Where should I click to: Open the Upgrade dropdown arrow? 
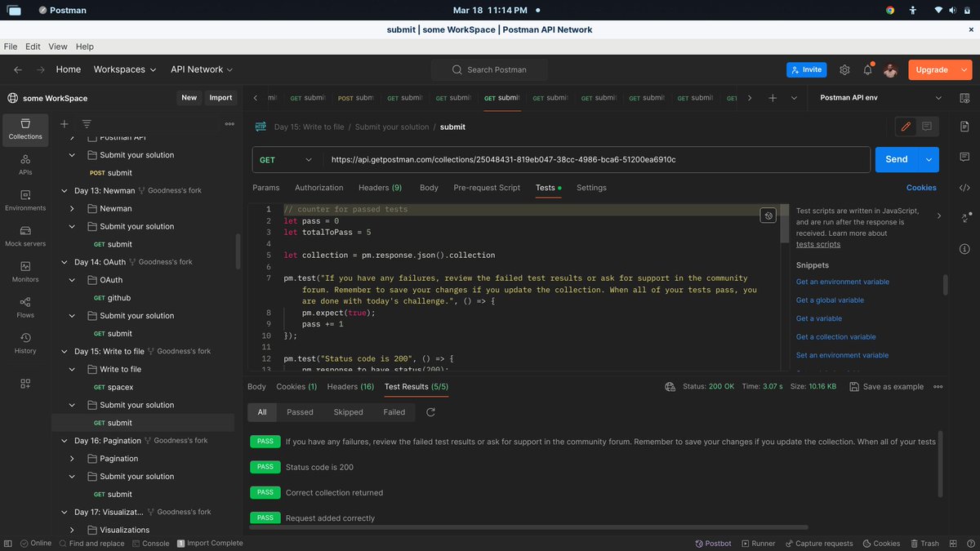(962, 70)
